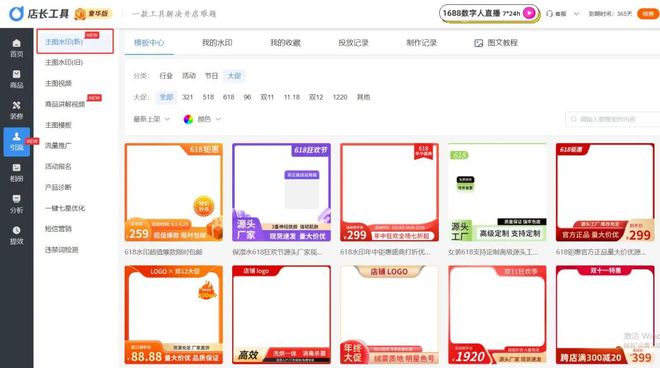Click the customer service headset icon

click(x=549, y=13)
